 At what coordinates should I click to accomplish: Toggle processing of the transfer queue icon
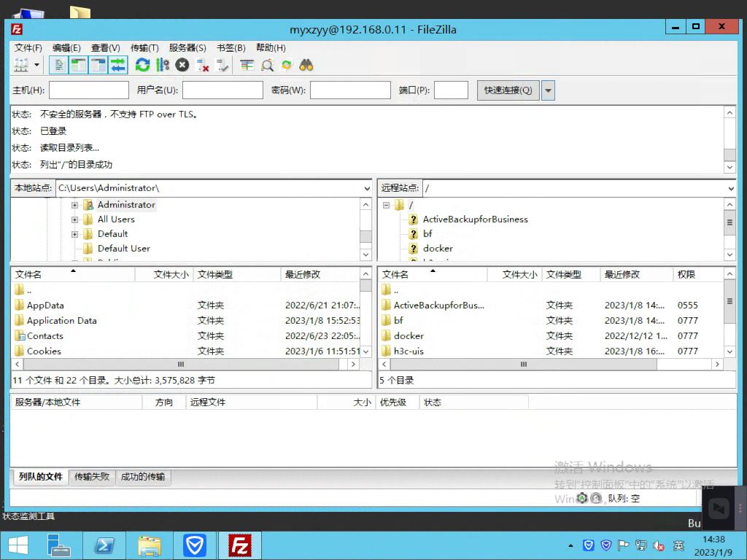[162, 65]
